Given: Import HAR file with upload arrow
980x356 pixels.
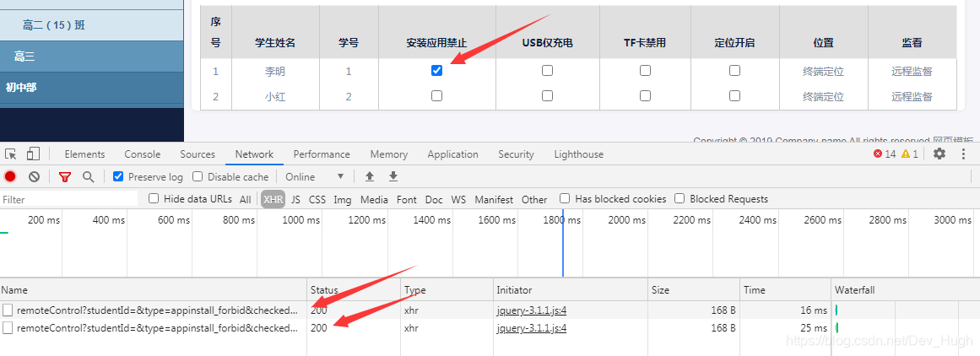Looking at the screenshot, I should click(x=370, y=177).
